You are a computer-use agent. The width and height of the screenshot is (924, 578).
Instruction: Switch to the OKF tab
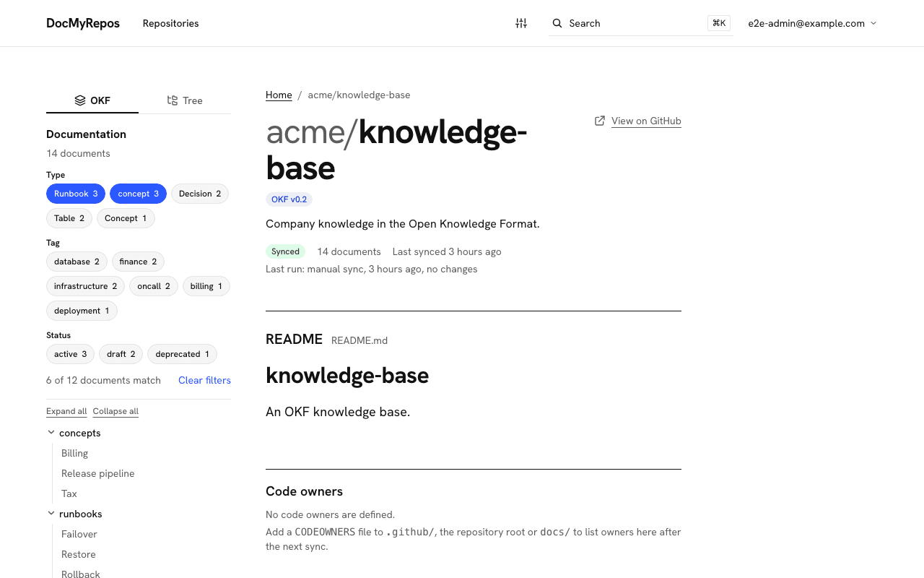tap(92, 100)
